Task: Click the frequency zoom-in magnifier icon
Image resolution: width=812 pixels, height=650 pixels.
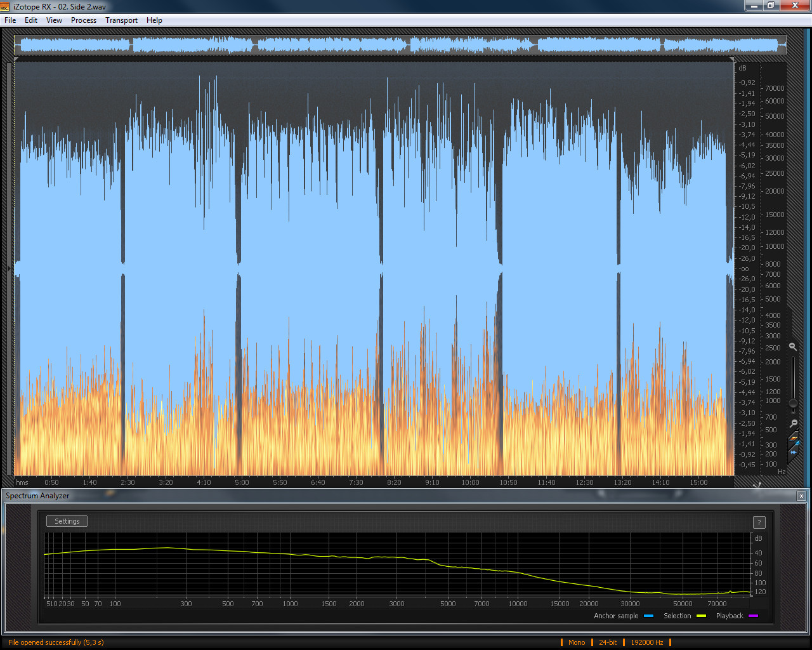Action: click(x=793, y=347)
